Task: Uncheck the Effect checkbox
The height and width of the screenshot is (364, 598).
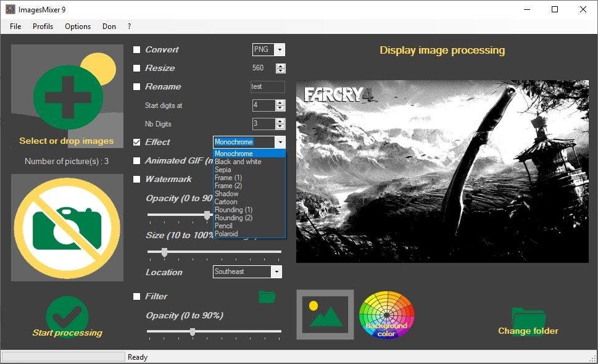Action: 136,142
